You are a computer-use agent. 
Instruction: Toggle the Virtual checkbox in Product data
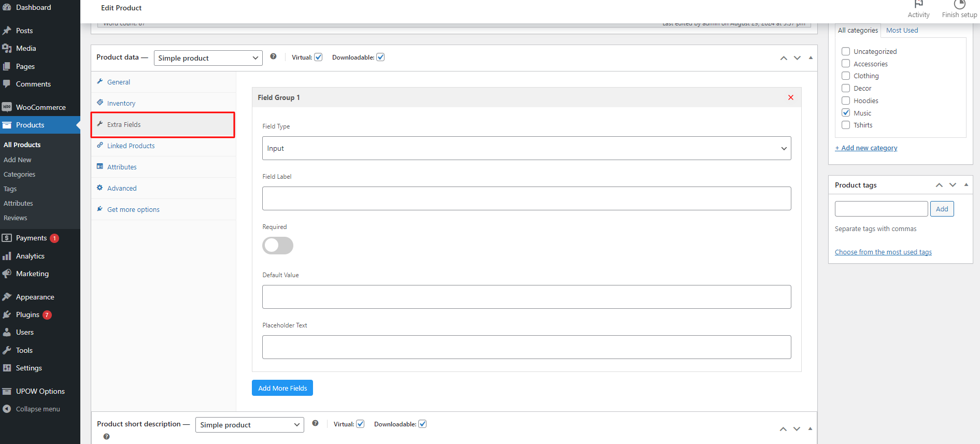(x=318, y=57)
